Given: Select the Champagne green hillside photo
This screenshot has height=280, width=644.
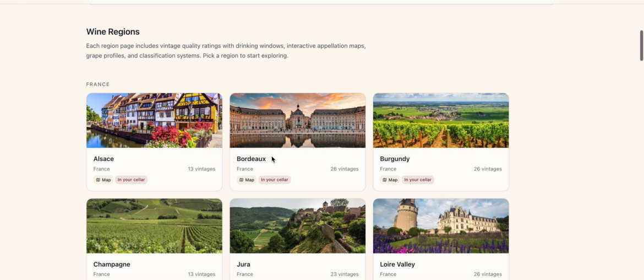Looking at the screenshot, I should tap(154, 226).
